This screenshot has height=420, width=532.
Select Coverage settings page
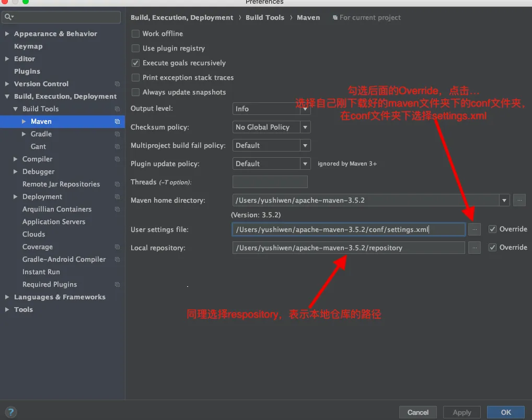pyautogui.click(x=37, y=247)
